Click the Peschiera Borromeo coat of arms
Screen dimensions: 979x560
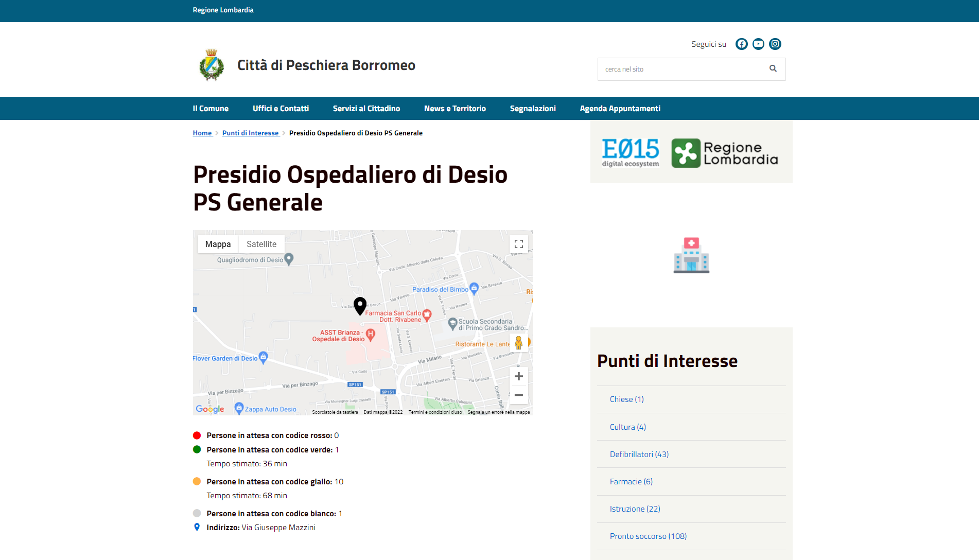[212, 65]
